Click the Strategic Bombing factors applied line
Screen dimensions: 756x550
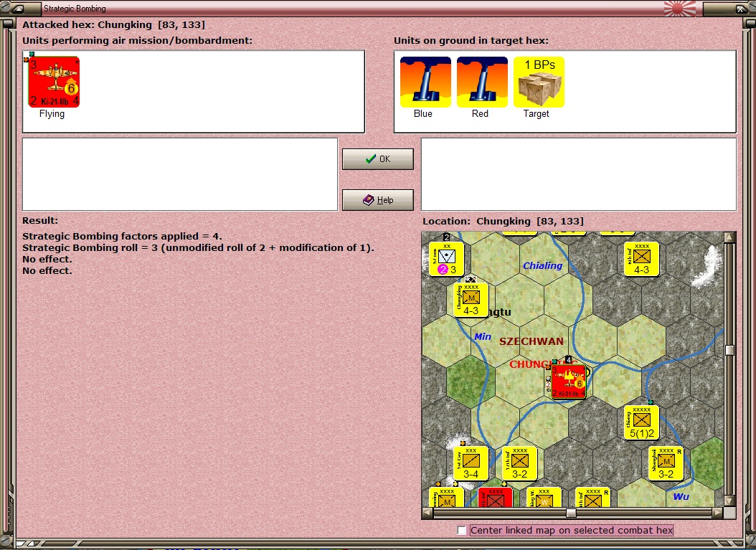point(122,236)
